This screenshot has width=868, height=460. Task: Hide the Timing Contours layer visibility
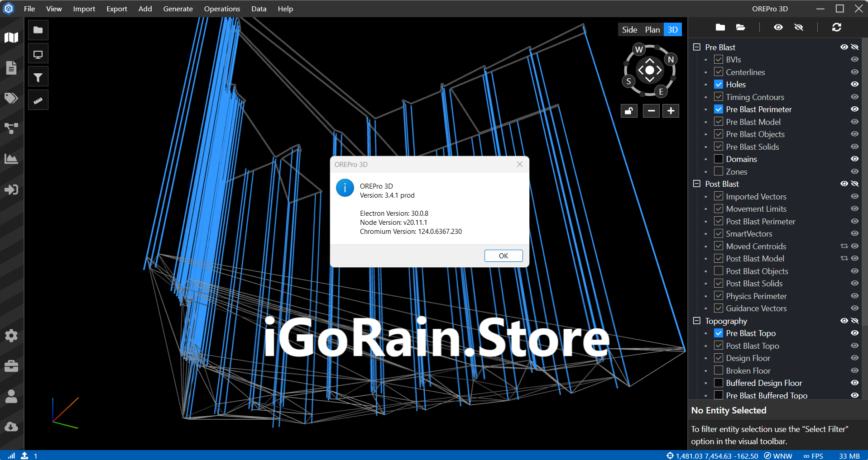(x=854, y=96)
